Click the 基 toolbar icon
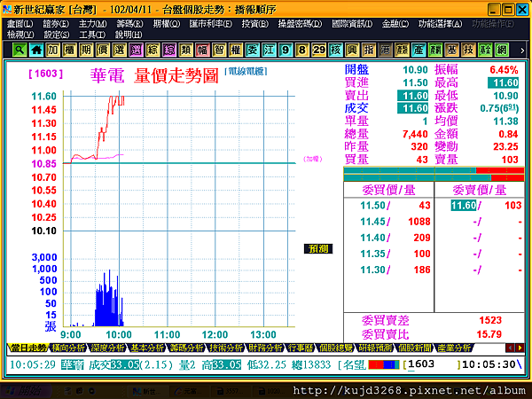532x399 pixels. [452, 51]
